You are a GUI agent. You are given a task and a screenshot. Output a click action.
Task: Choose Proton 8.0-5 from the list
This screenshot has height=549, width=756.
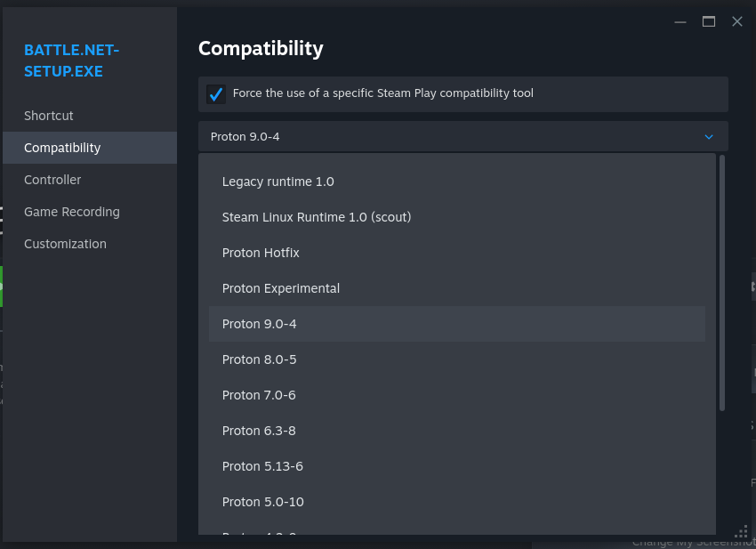pos(260,359)
